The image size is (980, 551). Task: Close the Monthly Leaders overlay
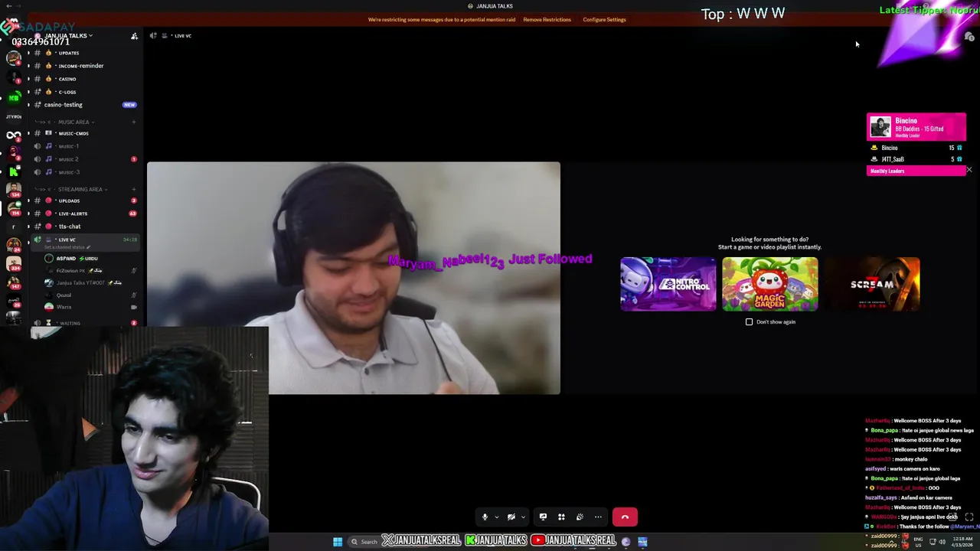(969, 170)
